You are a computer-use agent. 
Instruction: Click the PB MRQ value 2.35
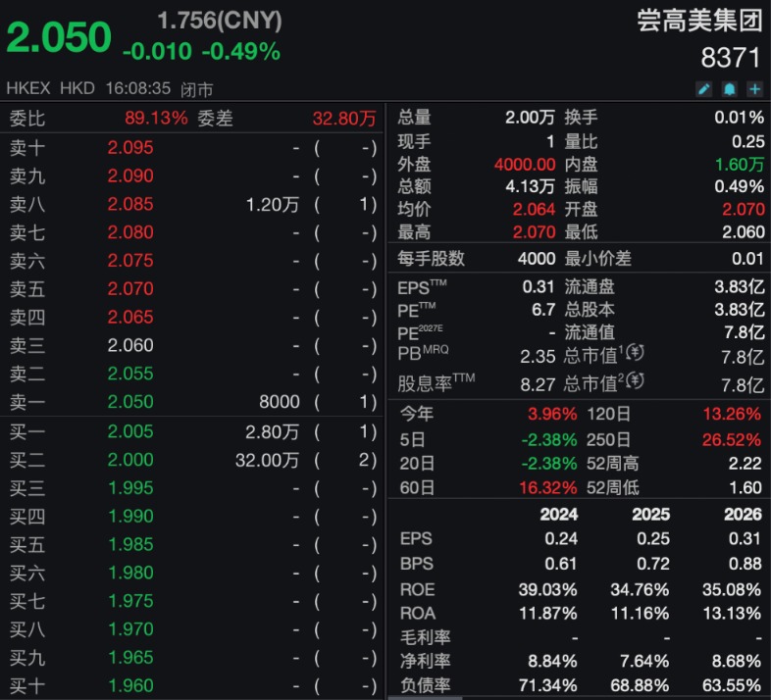click(538, 357)
